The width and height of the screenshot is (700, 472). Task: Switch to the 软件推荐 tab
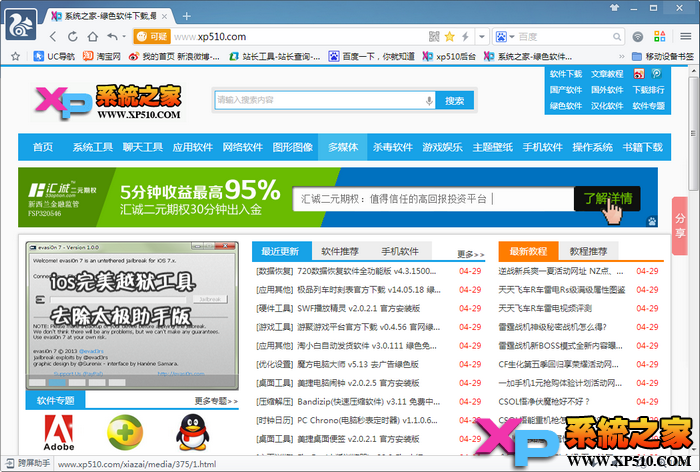click(340, 251)
